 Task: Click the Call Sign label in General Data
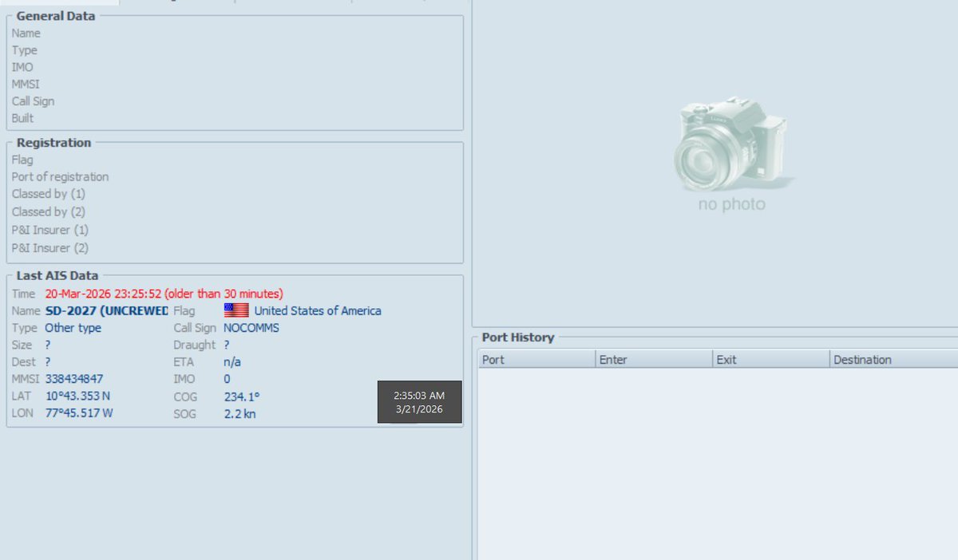click(34, 101)
